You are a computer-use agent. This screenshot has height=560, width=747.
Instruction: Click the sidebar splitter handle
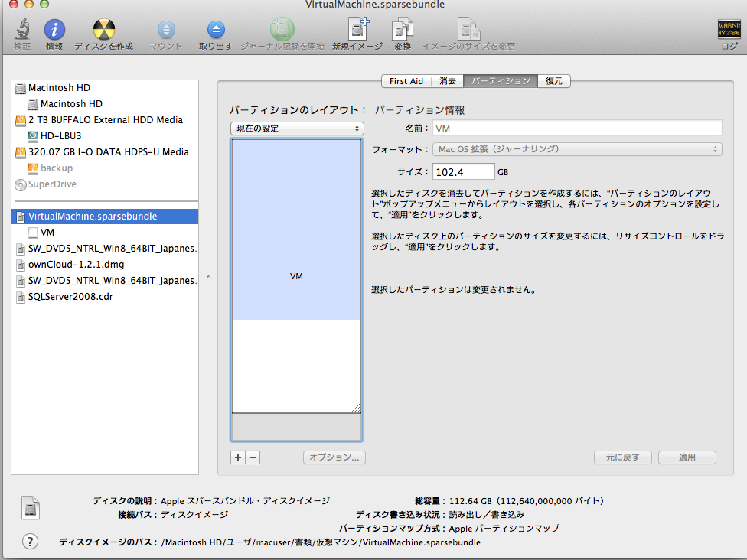(208, 277)
